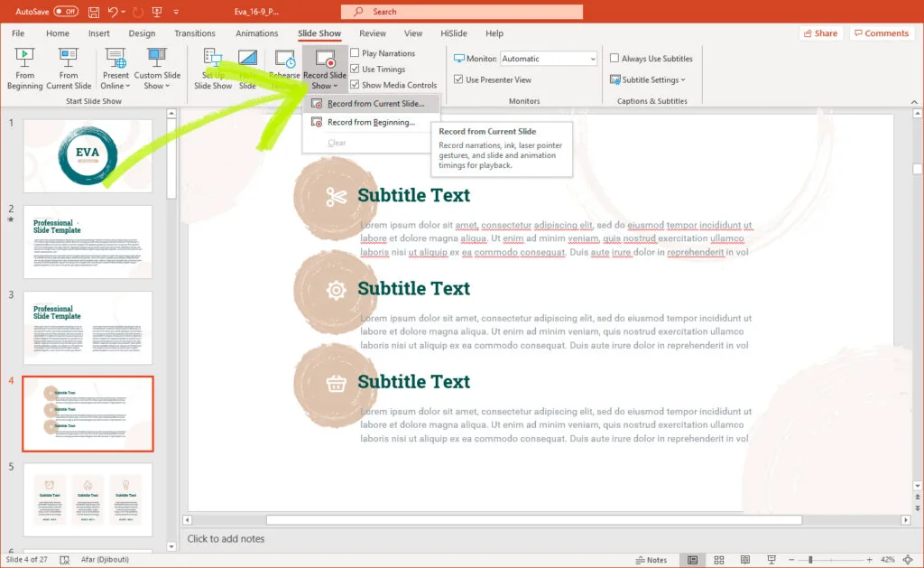The image size is (924, 568).
Task: Toggle AutoSave switch
Action: 66,11
